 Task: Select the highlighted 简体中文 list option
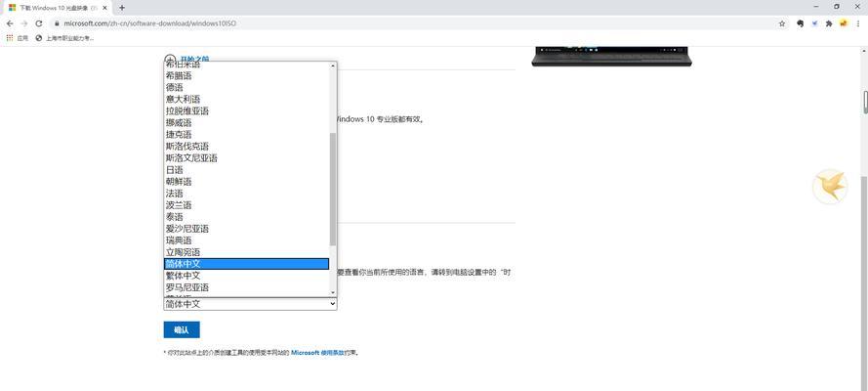pos(246,264)
